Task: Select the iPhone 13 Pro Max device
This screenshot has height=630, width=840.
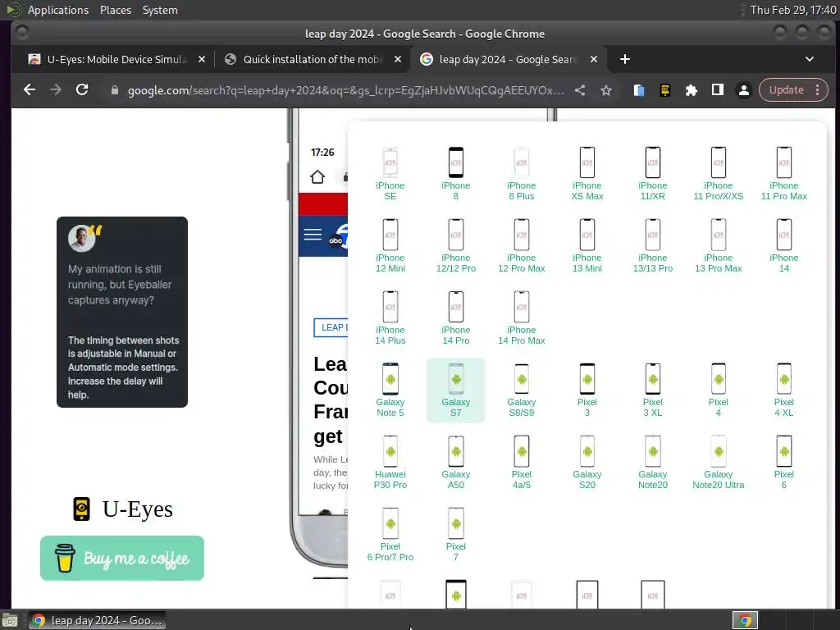Action: tap(718, 246)
